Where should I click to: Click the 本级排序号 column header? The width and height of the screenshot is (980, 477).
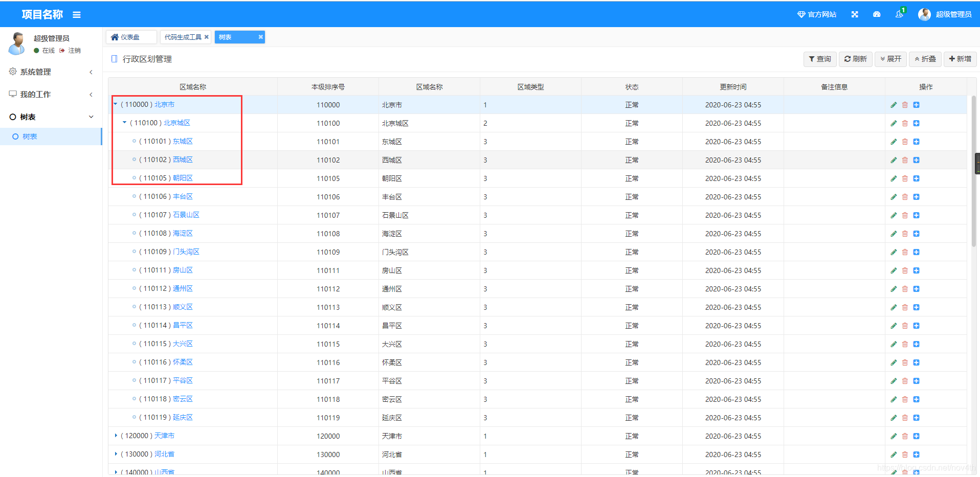[328, 87]
